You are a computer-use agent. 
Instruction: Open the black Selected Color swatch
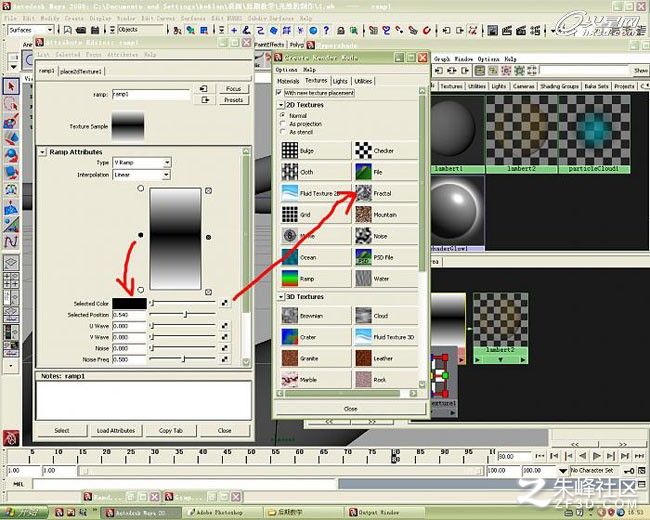tap(129, 304)
